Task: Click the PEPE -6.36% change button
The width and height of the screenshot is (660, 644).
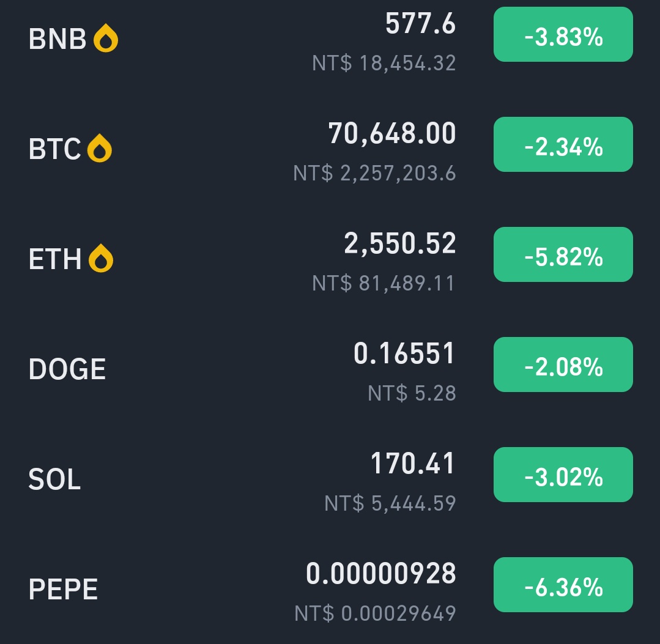Action: click(563, 585)
